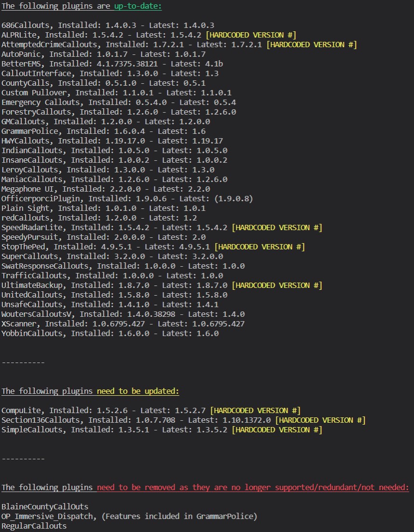Click the GrammarPolice installed version line
The width and height of the screenshot is (414, 532).
103,131
